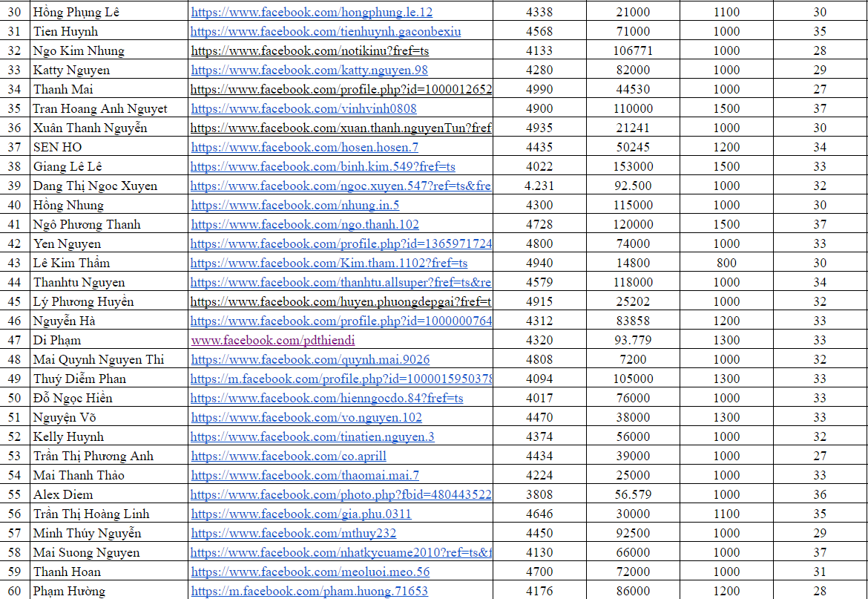Visit Di Phạm's pdthiendi link
Image resolution: width=868 pixels, height=599 pixels.
click(x=273, y=341)
